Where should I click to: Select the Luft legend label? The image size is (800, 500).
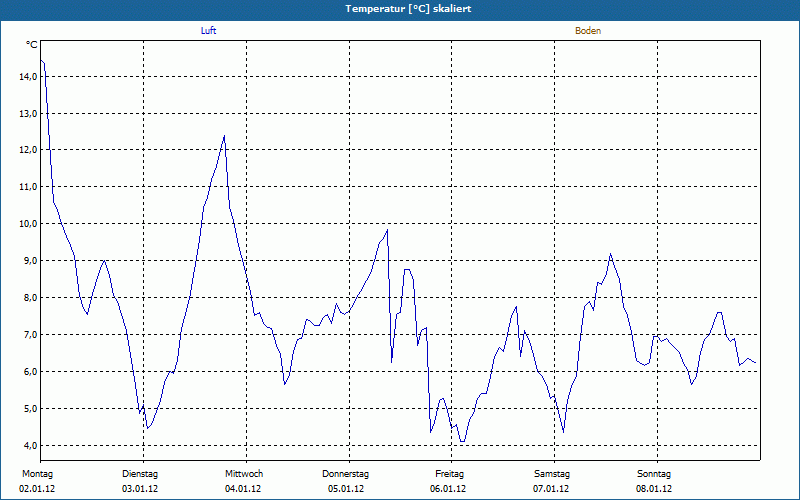[208, 31]
